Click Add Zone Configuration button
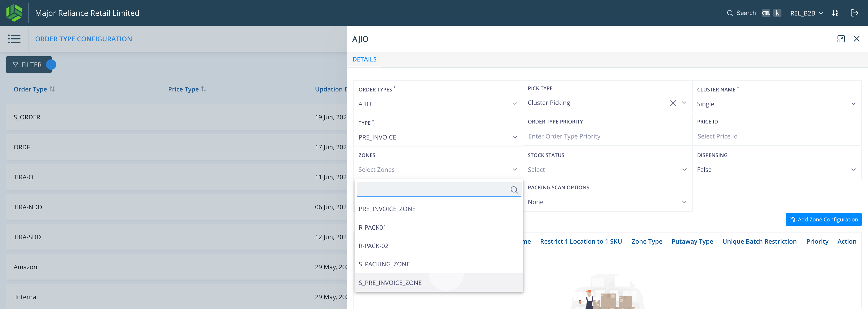868x309 pixels. point(823,219)
